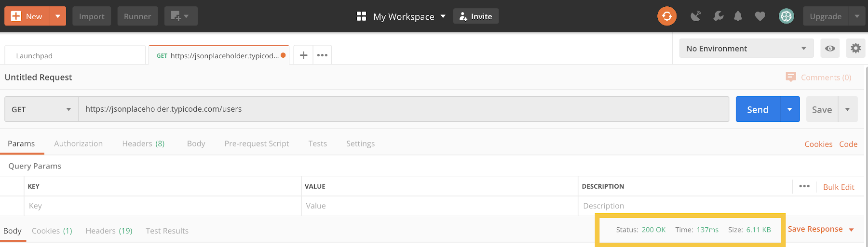Open the response Cookies (1) tab
868x247 pixels.
[52, 231]
